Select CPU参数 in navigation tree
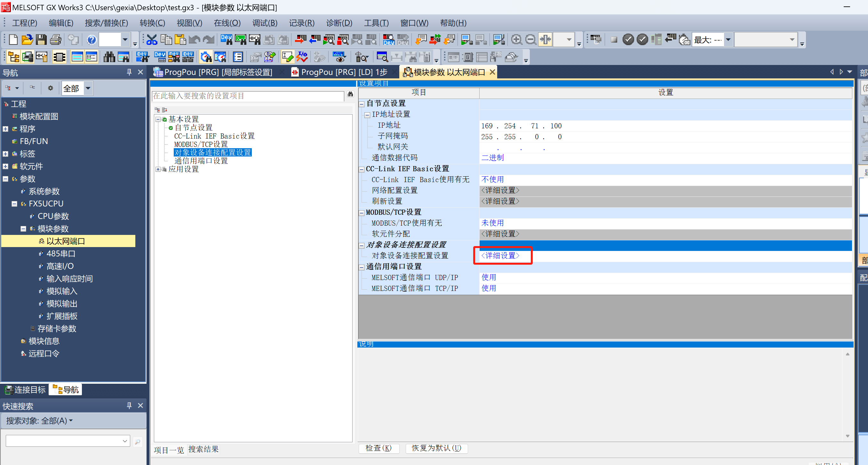Screen dimensions: 868x465 [53, 216]
